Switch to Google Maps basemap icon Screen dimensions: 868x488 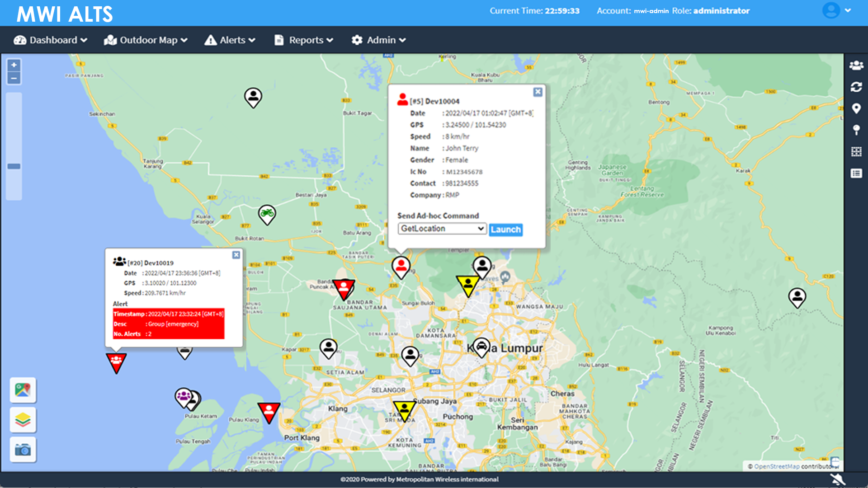point(23,389)
